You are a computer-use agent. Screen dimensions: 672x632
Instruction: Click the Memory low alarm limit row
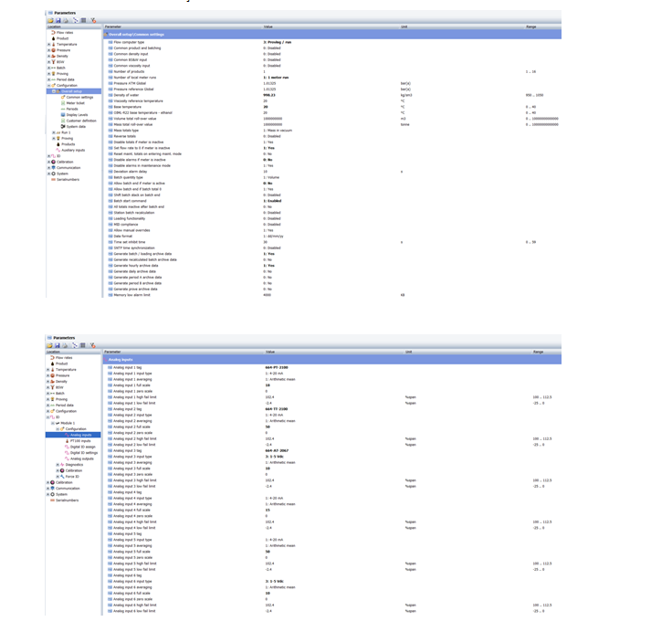(x=332, y=295)
